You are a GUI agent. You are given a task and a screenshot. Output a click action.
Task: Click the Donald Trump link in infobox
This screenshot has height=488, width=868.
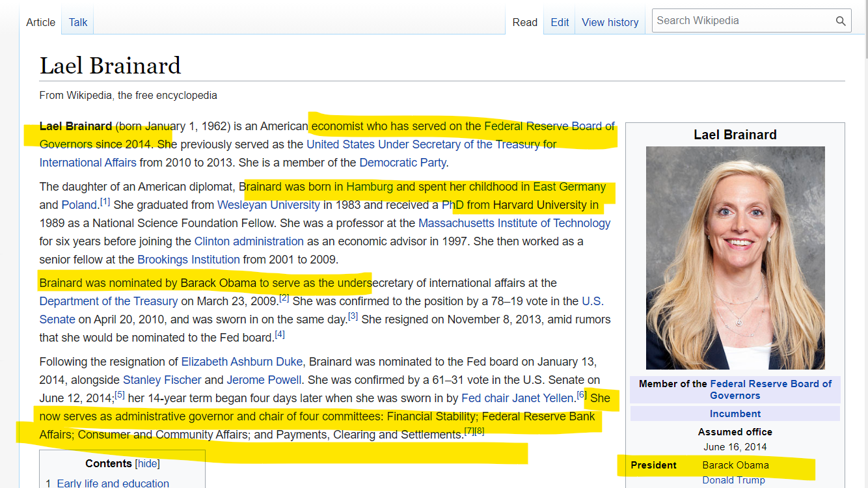pos(733,480)
